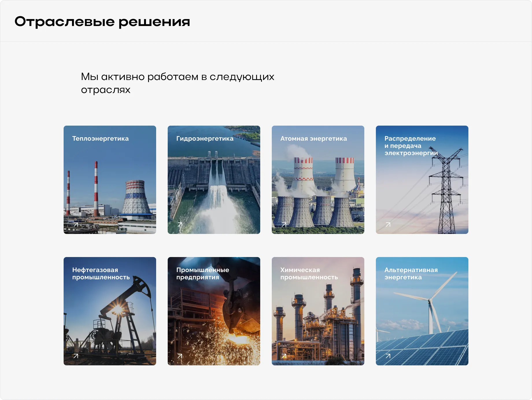Click the arrow icon on Нефтегазовая промышленность card
The width and height of the screenshot is (532, 400).
(x=76, y=356)
